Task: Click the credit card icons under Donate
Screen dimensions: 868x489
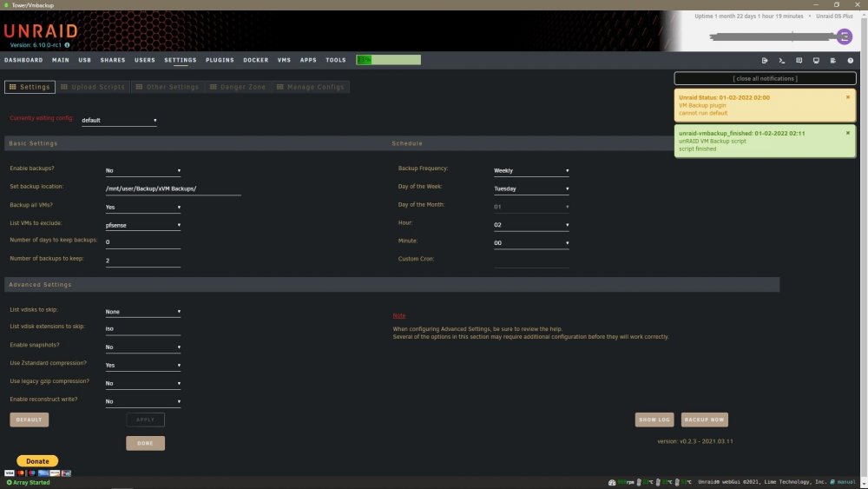Action: pyautogui.click(x=37, y=473)
